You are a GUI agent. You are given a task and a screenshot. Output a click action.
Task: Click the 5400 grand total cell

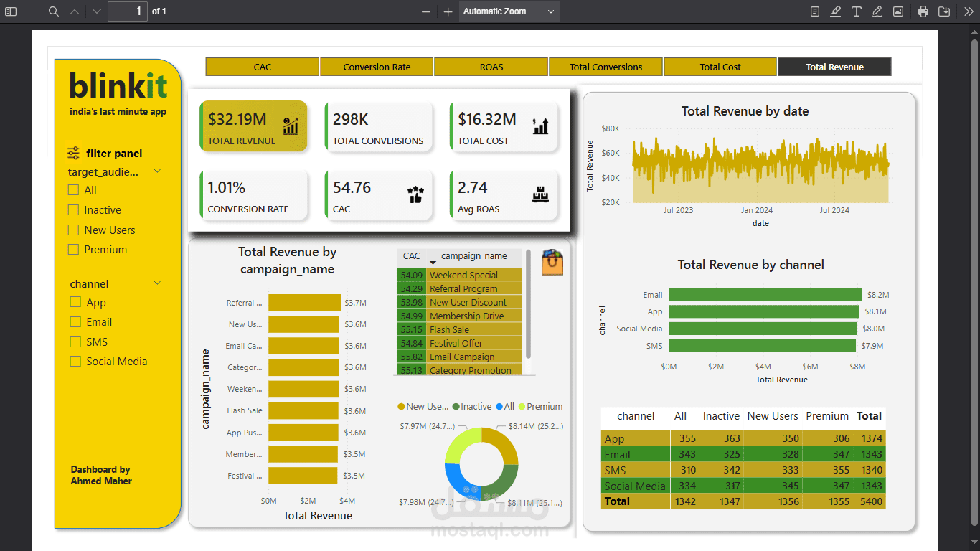[871, 501]
